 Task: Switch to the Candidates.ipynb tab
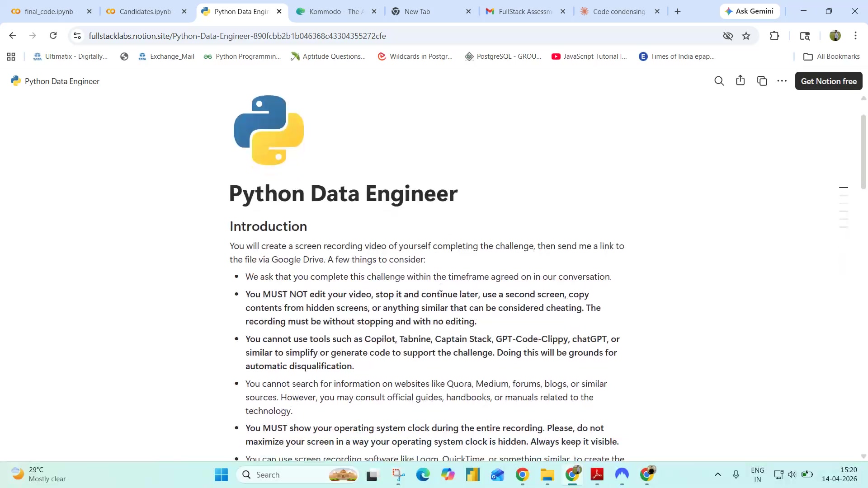(145, 12)
